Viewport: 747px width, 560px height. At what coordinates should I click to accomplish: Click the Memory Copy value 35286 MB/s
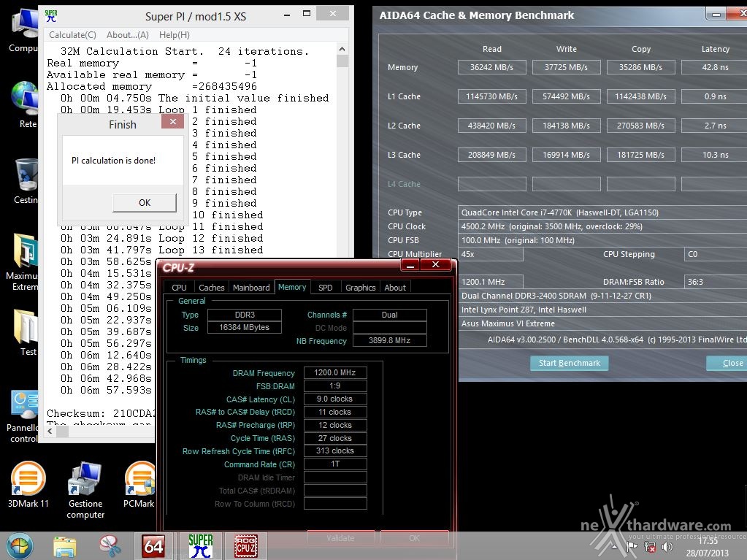coord(641,67)
